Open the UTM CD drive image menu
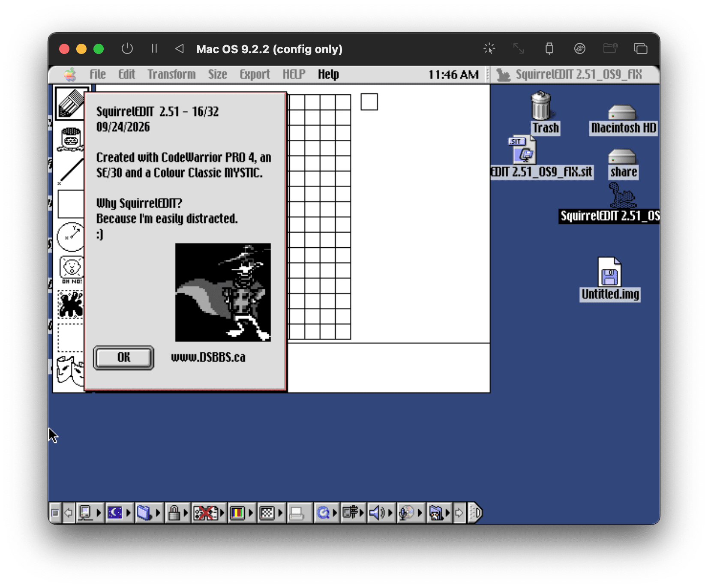This screenshot has width=708, height=588. pos(579,49)
